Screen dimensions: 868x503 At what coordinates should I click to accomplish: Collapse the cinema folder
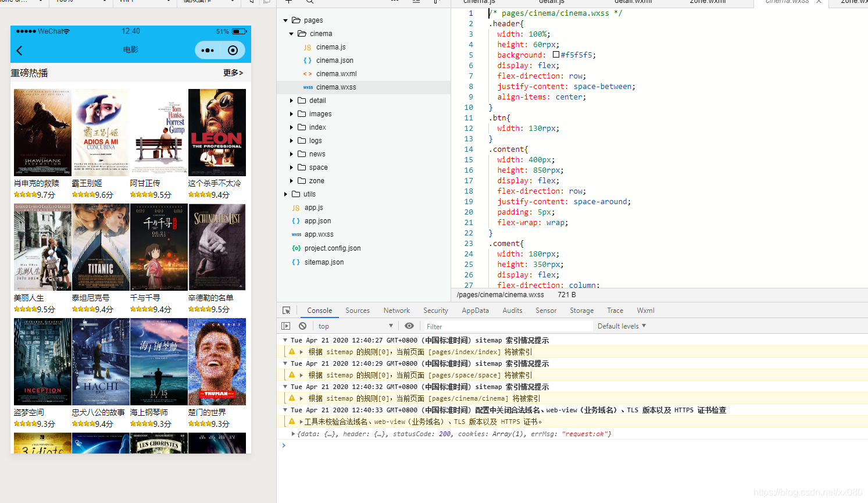[x=291, y=34]
